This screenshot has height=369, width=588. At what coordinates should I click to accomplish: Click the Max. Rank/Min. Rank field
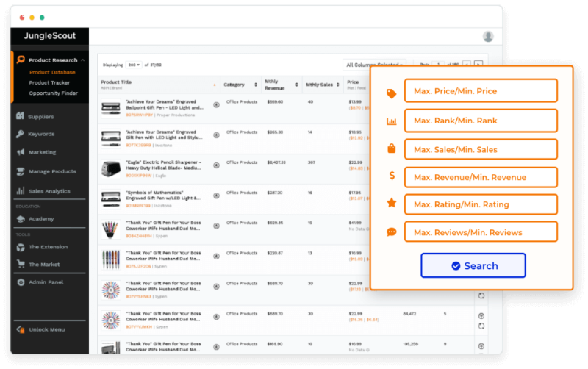click(481, 121)
